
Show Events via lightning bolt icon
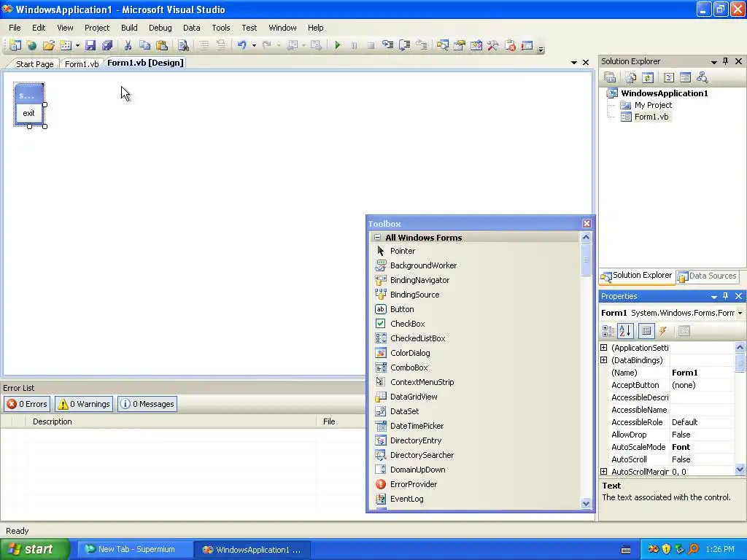663,331
